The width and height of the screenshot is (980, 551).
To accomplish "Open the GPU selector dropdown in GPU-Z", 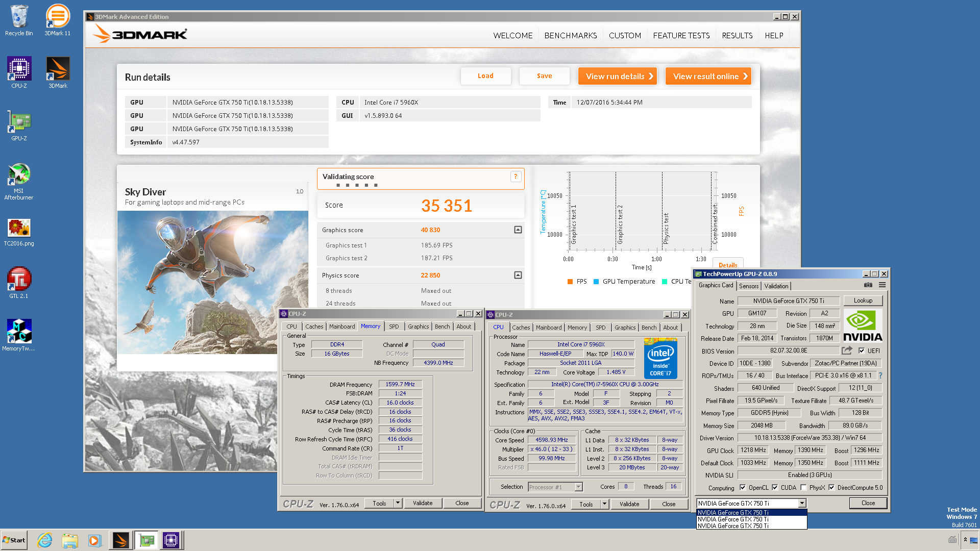I will pos(802,503).
